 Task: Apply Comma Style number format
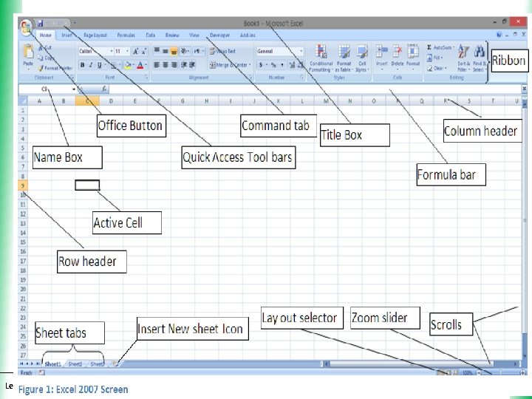coord(282,64)
